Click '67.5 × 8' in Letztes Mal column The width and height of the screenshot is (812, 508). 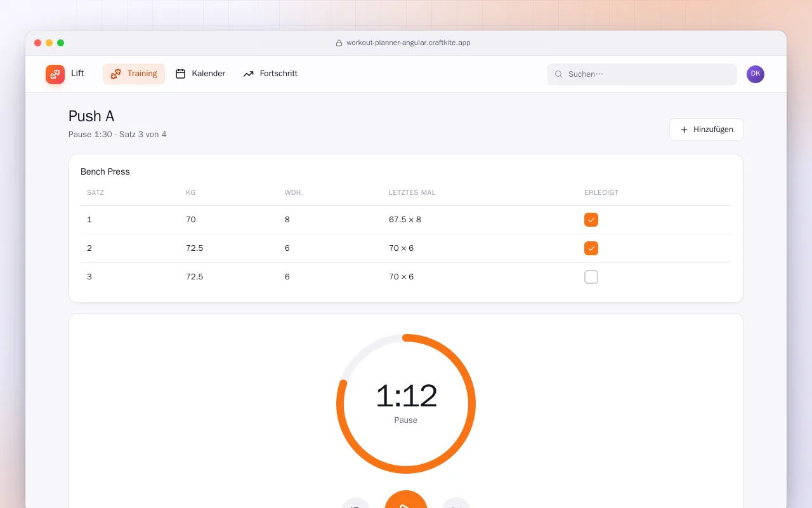[405, 220]
